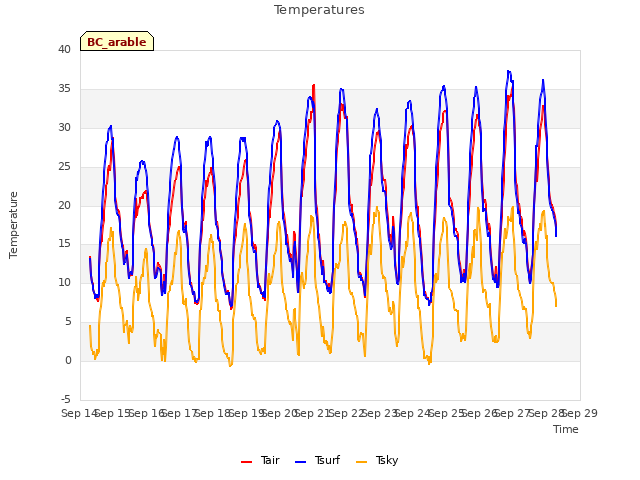Image resolution: width=640 pixels, height=480 pixels.
Task: Click the red Tair legend swatch
Action: point(247,462)
